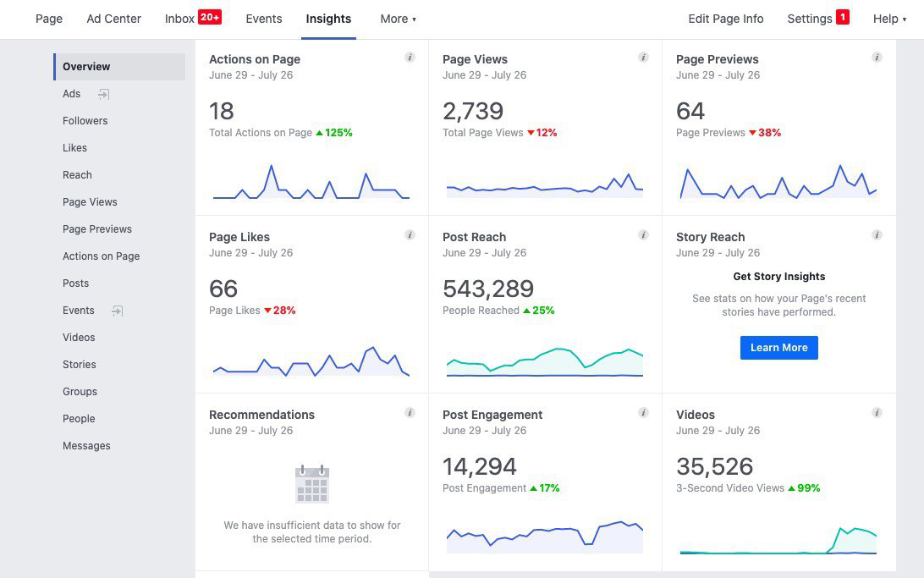
Task: Click info icon on Page Previews card
Action: [877, 58]
